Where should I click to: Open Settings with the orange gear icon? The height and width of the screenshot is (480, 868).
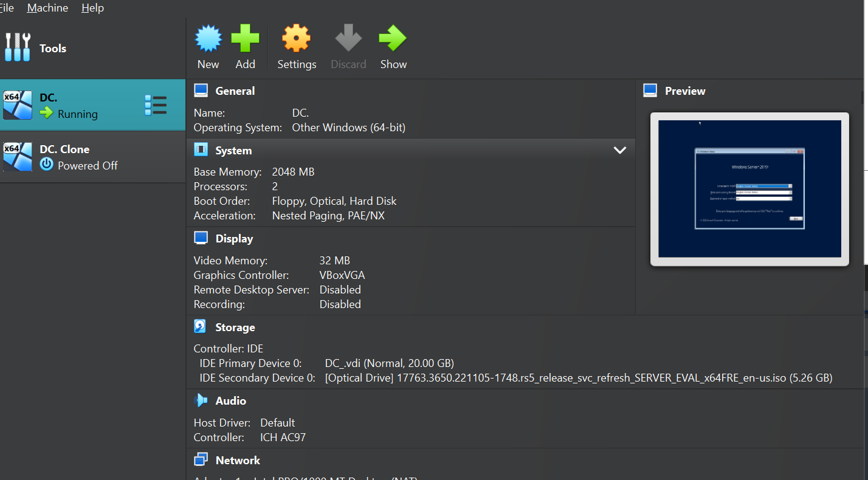coord(297,38)
